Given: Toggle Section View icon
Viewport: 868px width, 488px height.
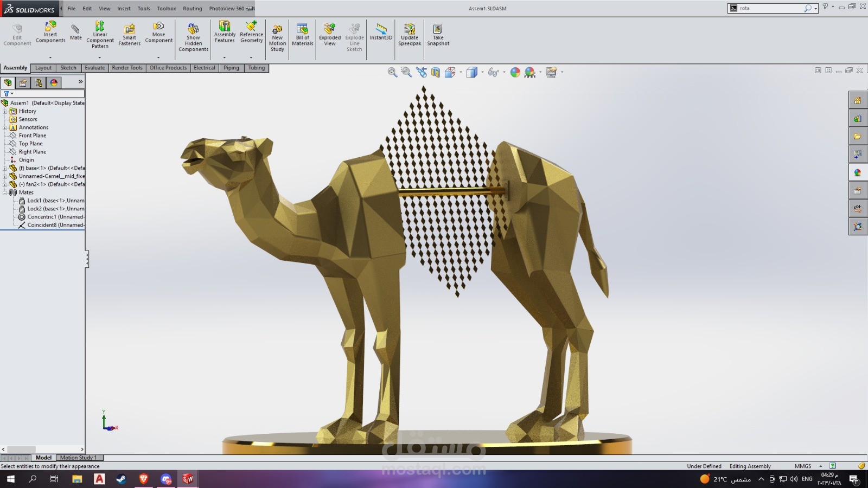Looking at the screenshot, I should point(435,72).
